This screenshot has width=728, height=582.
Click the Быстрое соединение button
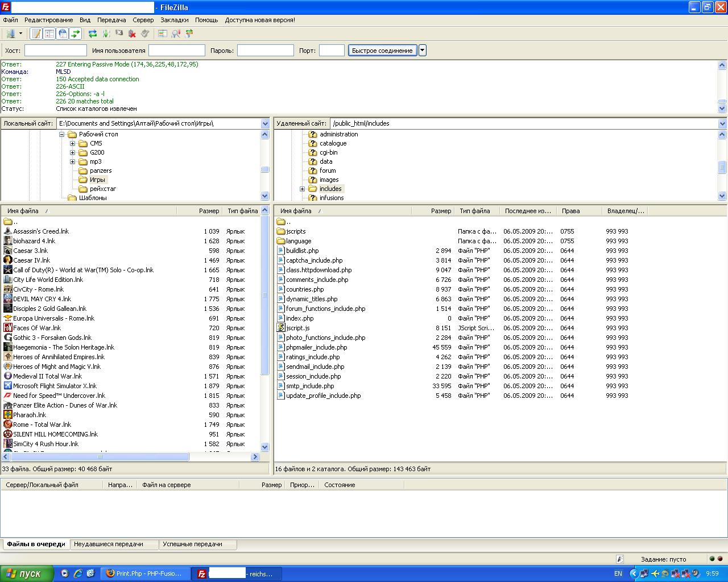[x=382, y=51]
